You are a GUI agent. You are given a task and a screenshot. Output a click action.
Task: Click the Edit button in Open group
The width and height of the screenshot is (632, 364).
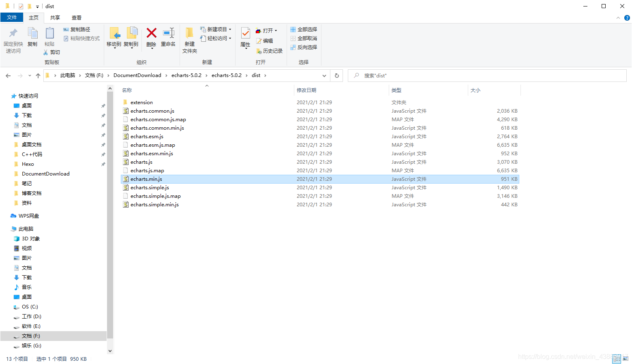(264, 41)
